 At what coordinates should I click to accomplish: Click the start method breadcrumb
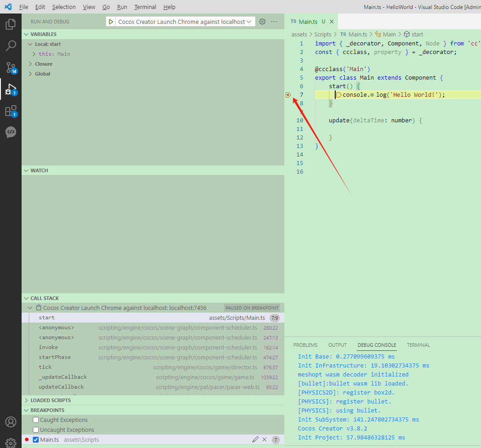[x=413, y=34]
